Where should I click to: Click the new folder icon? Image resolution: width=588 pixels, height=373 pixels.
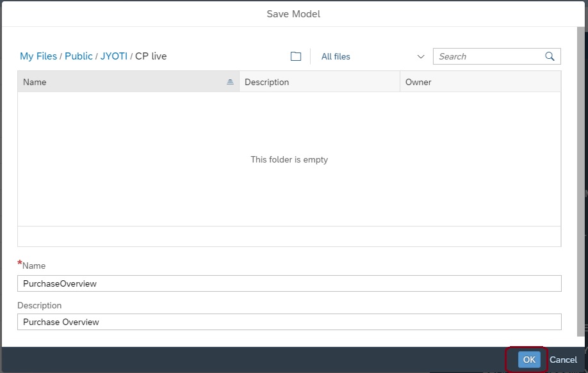(295, 56)
